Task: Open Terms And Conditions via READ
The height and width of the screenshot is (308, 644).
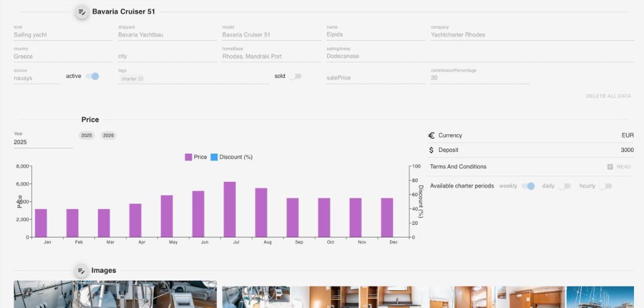Action: [x=623, y=167]
